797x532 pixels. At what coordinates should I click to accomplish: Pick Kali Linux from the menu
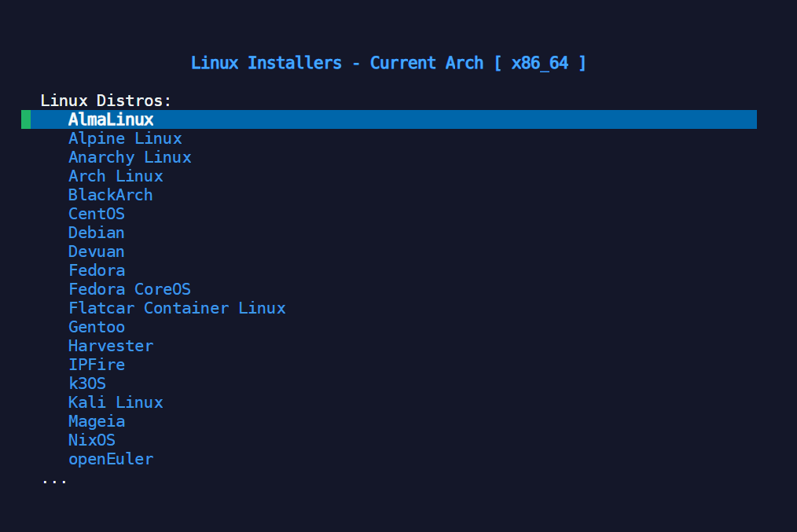[116, 402]
